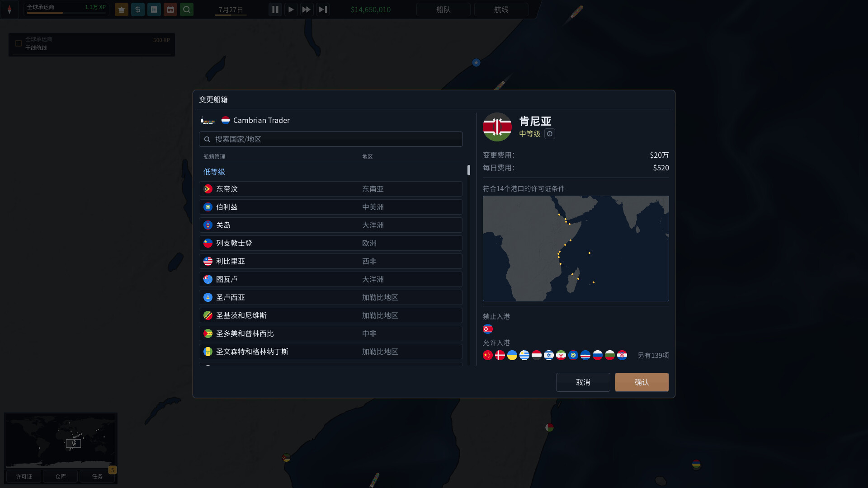The height and width of the screenshot is (488, 868).
Task: Click the Croatia flag under 允许入港
Action: click(x=622, y=356)
